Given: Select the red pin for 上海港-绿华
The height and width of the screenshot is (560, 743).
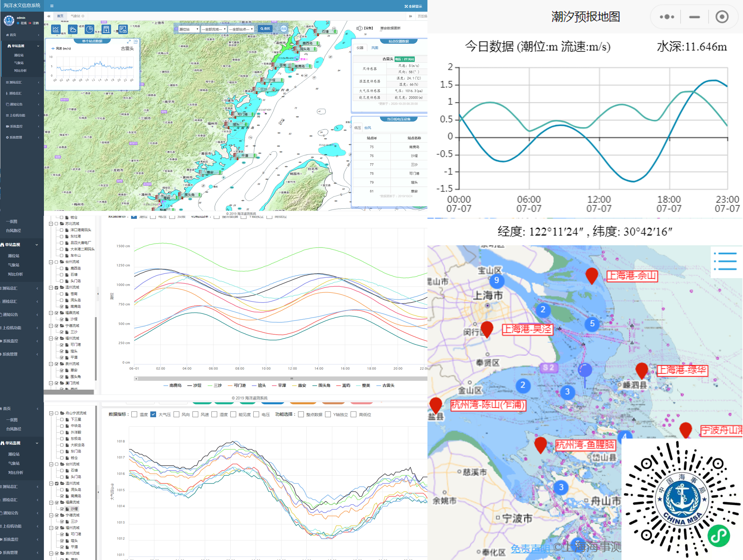Looking at the screenshot, I should click(642, 371).
